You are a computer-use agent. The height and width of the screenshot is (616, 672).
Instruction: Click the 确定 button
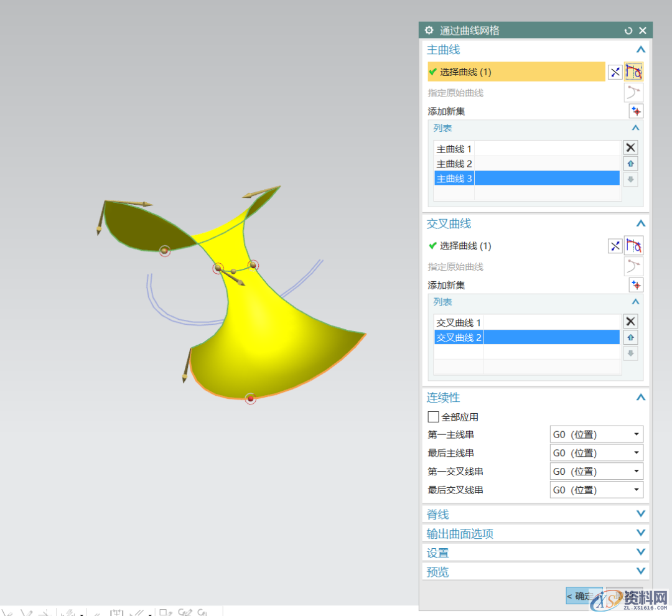pyautogui.click(x=583, y=596)
